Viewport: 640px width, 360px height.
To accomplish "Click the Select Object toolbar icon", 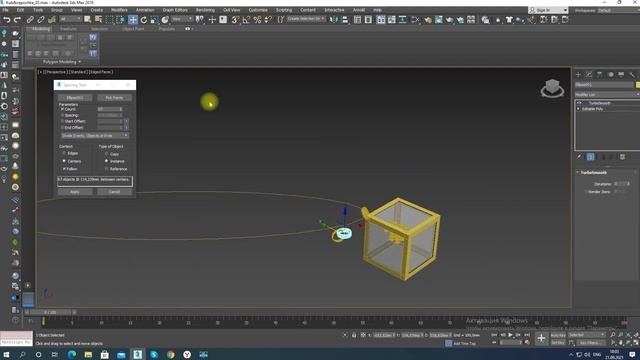I will pyautogui.click(x=87, y=20).
